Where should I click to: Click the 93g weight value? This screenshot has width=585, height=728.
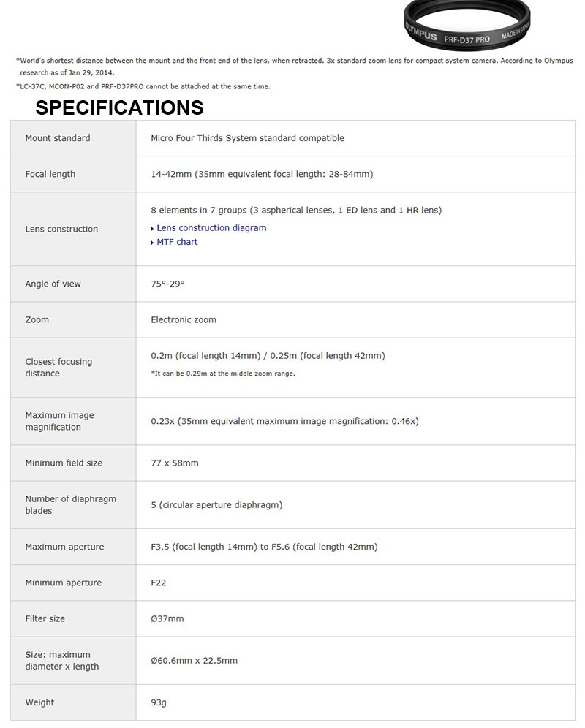coord(159,702)
